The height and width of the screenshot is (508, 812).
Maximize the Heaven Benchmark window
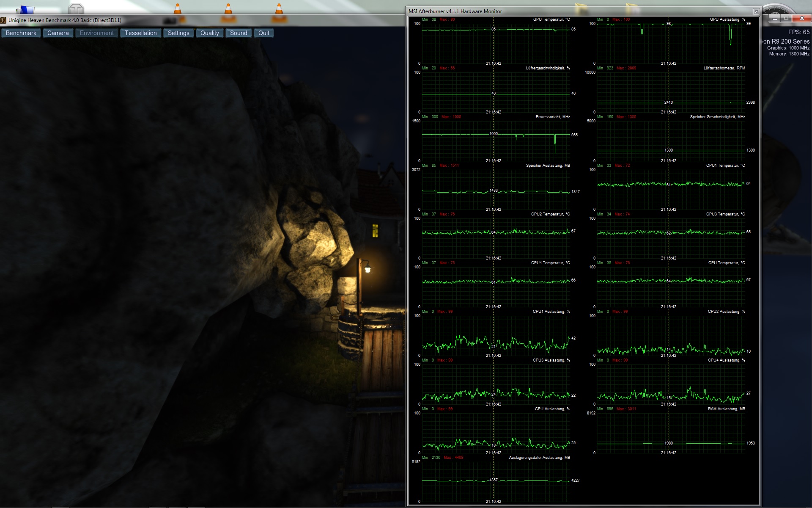786,19
